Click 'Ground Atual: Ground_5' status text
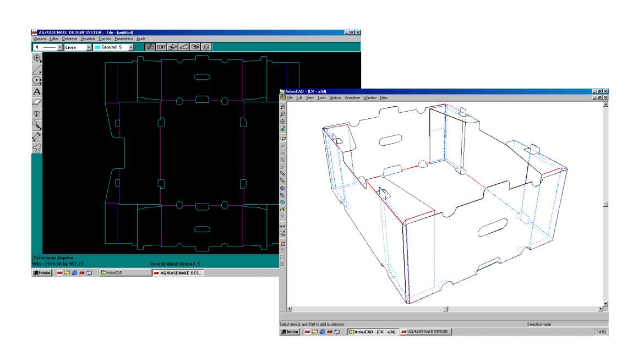The width and height of the screenshot is (644, 362). tap(175, 264)
